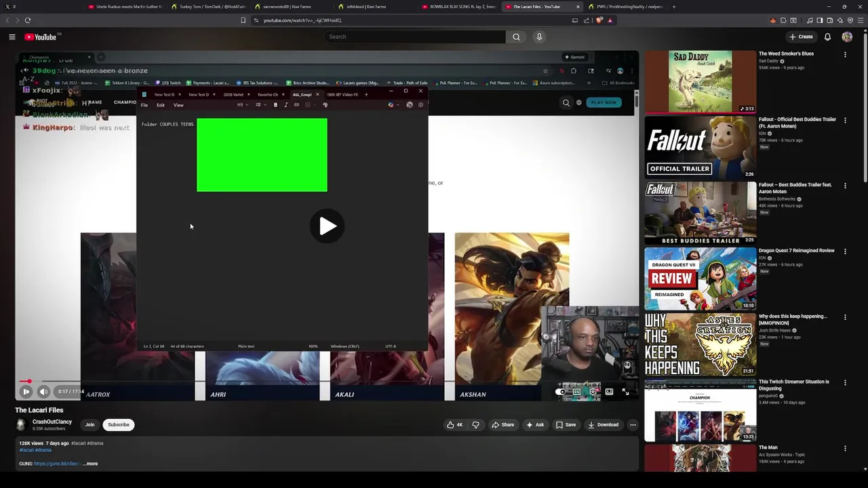This screenshot has height=488, width=868.
Task: Open the YouTube notifications bell
Action: 827,37
